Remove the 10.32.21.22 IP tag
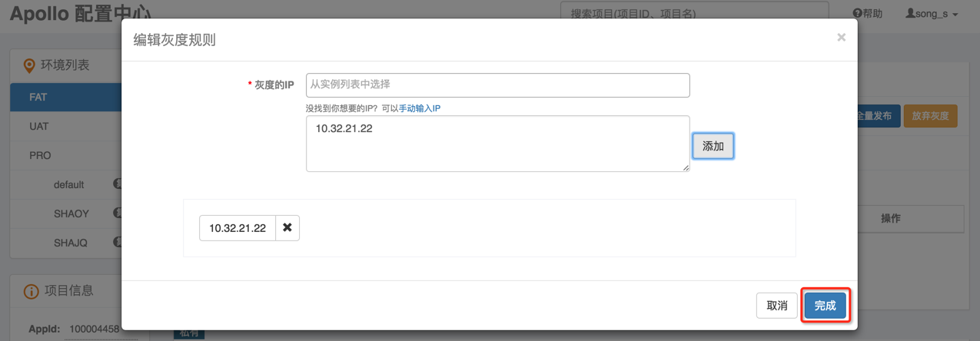 (x=287, y=228)
